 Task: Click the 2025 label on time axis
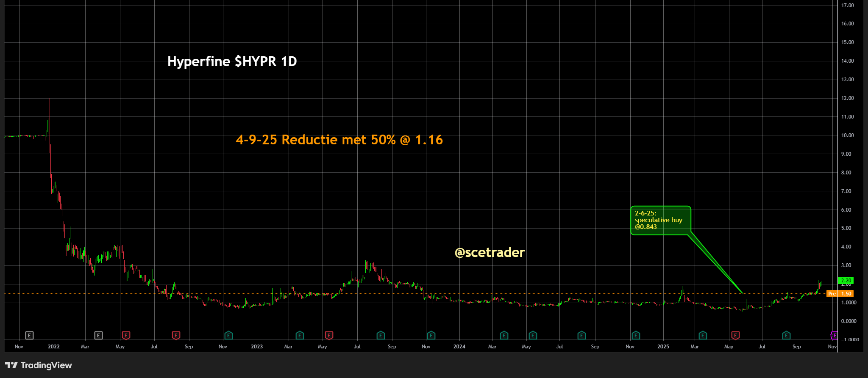(x=663, y=347)
